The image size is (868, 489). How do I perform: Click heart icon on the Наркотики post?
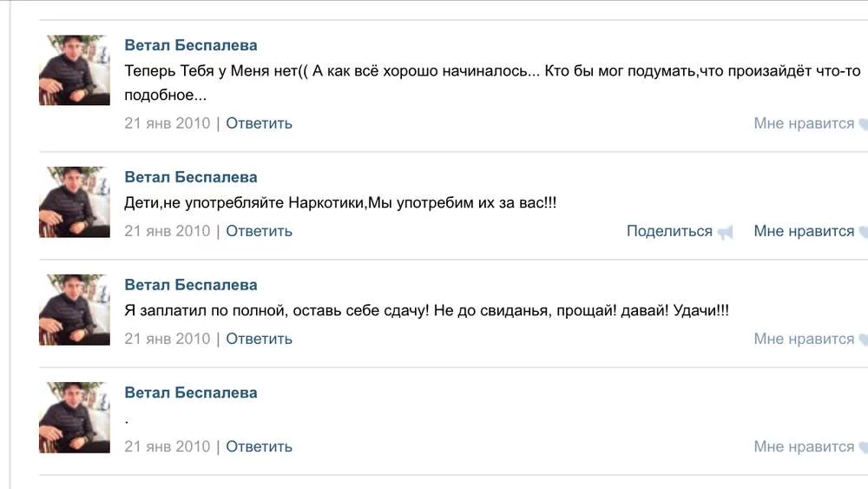(863, 232)
